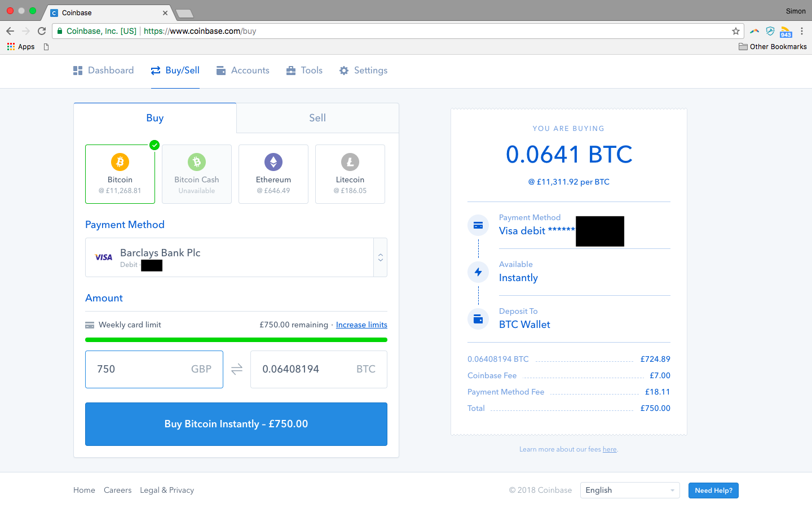Open the Tools navigation item

pos(304,71)
